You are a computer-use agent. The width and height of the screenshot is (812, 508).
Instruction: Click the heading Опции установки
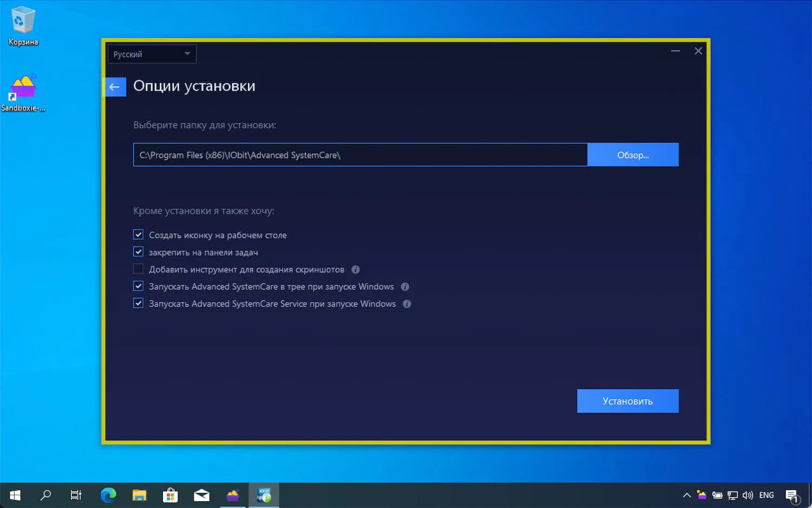pos(194,86)
